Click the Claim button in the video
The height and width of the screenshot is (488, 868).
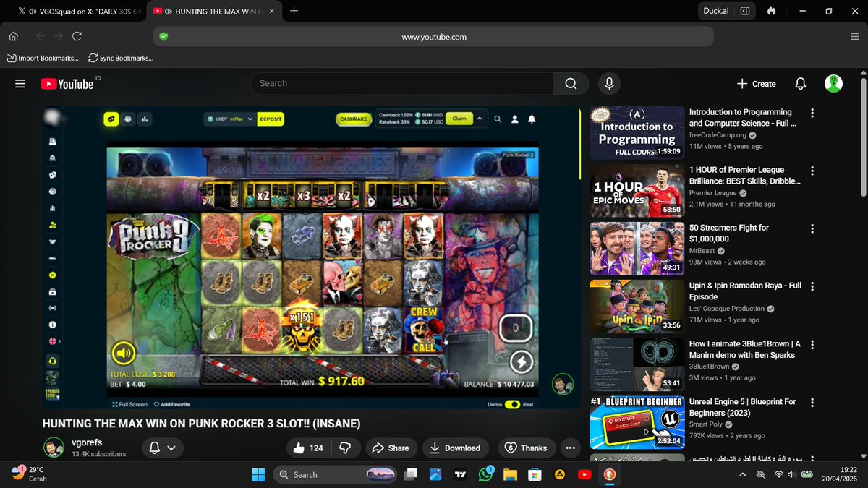click(459, 119)
